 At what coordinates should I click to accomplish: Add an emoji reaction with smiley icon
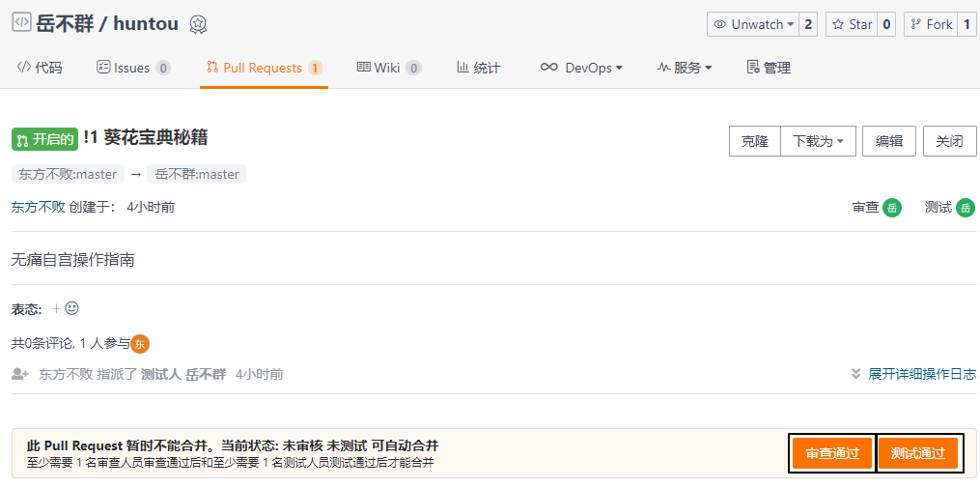71,308
